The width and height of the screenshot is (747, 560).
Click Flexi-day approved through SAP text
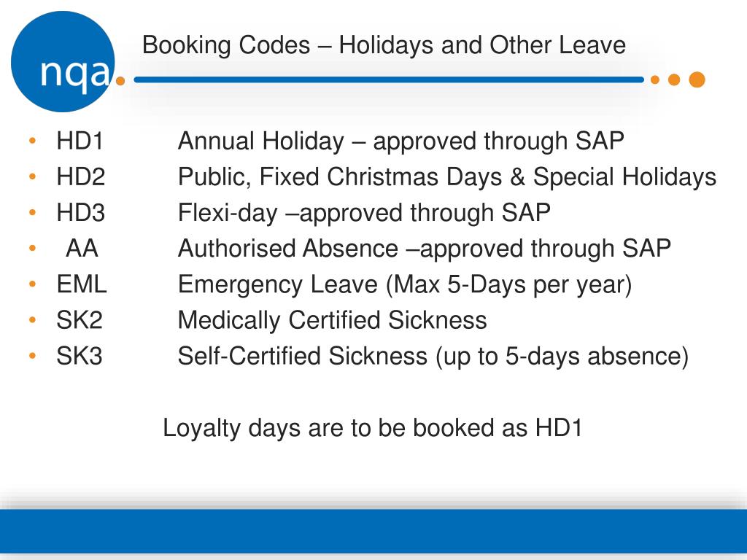point(364,213)
